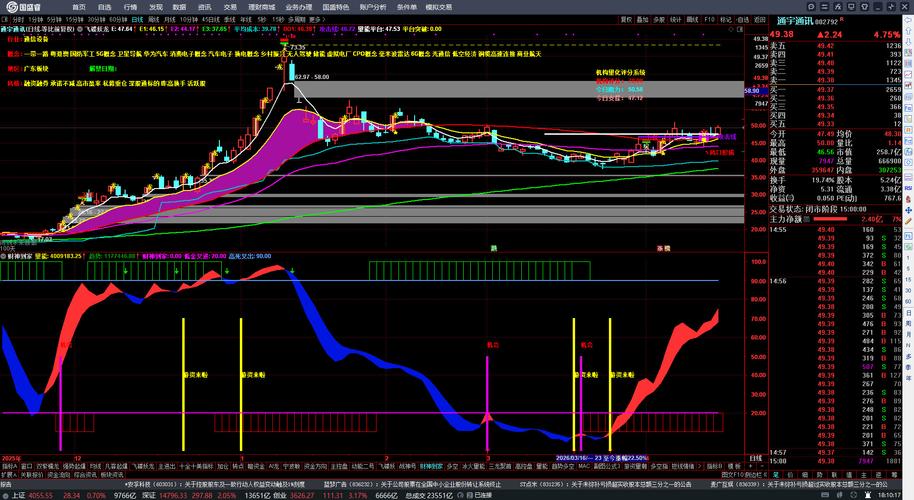The width and height of the screenshot is (914, 500).
Task: Open the 模拟交易 simulated trading menu
Action: (x=439, y=7)
